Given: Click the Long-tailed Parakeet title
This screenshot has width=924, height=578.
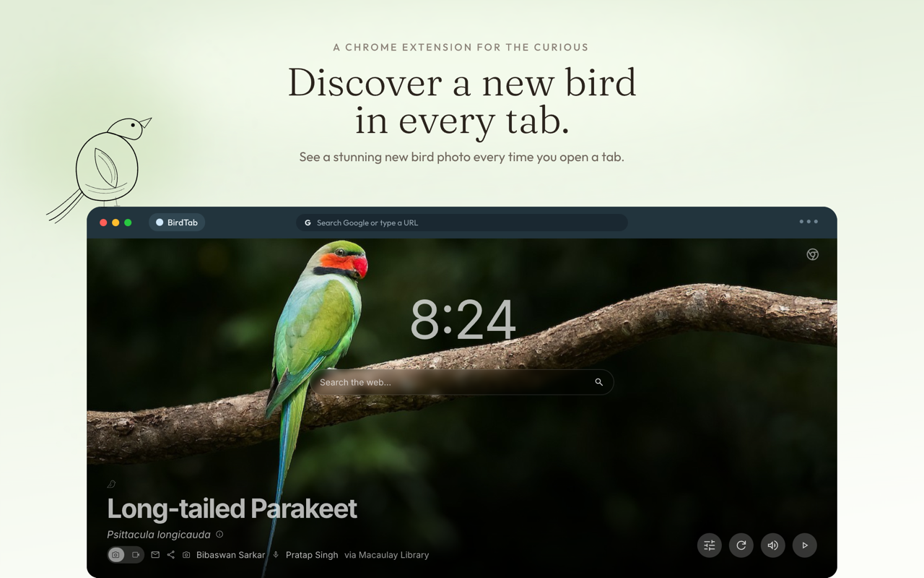Looking at the screenshot, I should [232, 509].
